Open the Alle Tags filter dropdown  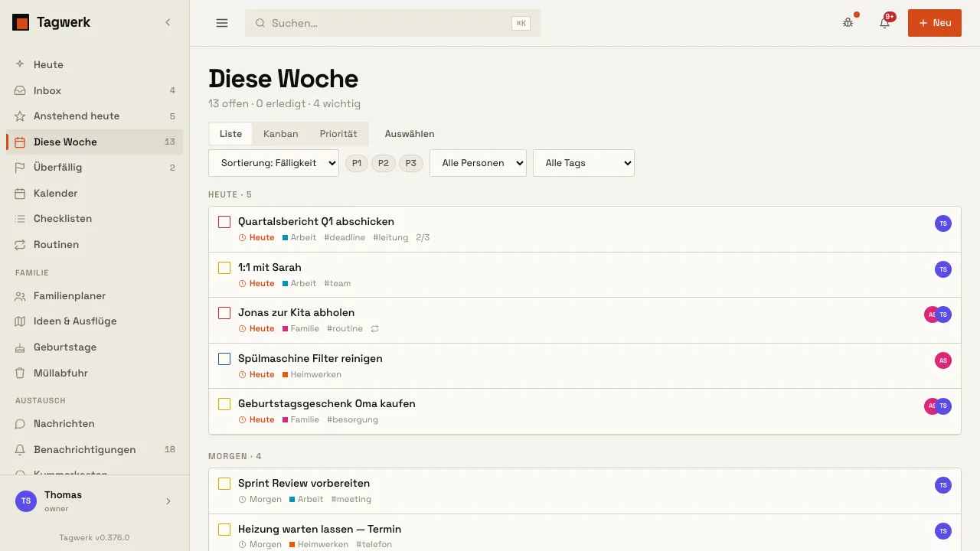(583, 163)
